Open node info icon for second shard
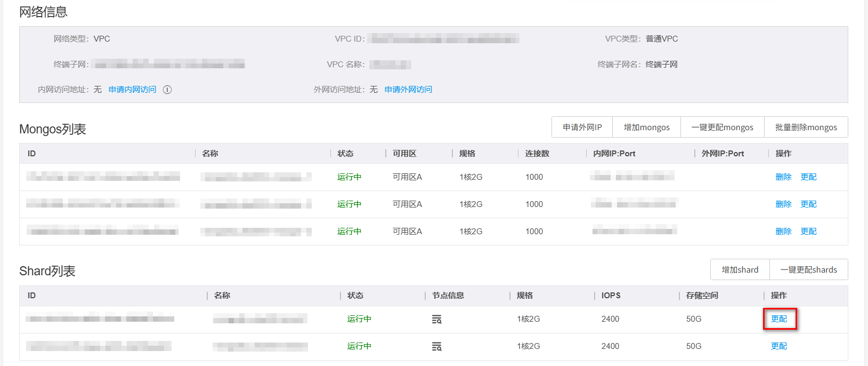 [x=436, y=347]
